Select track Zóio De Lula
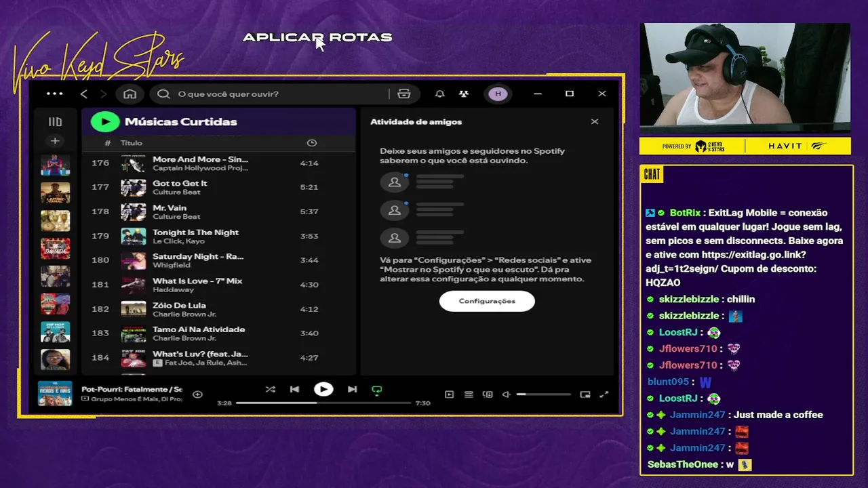The width and height of the screenshot is (868, 488). coord(218,309)
